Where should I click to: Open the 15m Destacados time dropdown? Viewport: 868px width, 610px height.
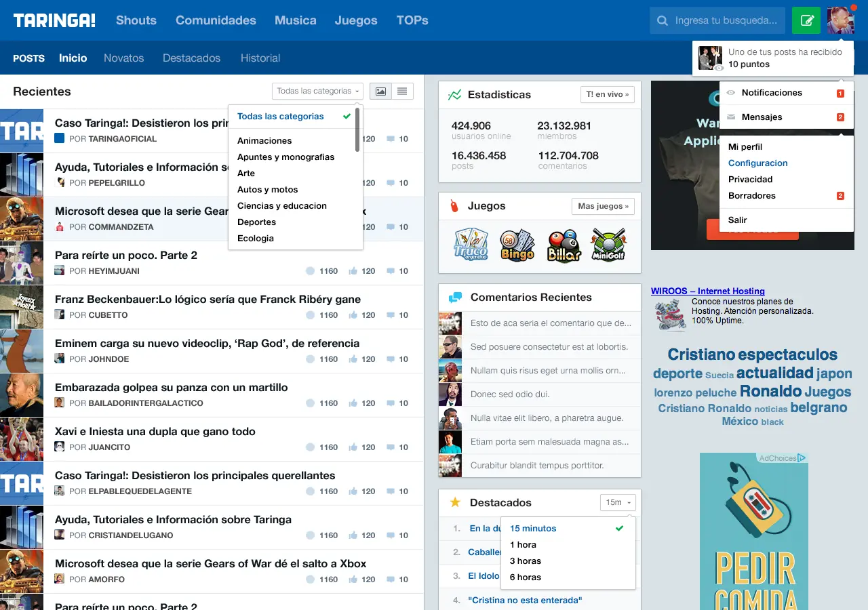(618, 502)
